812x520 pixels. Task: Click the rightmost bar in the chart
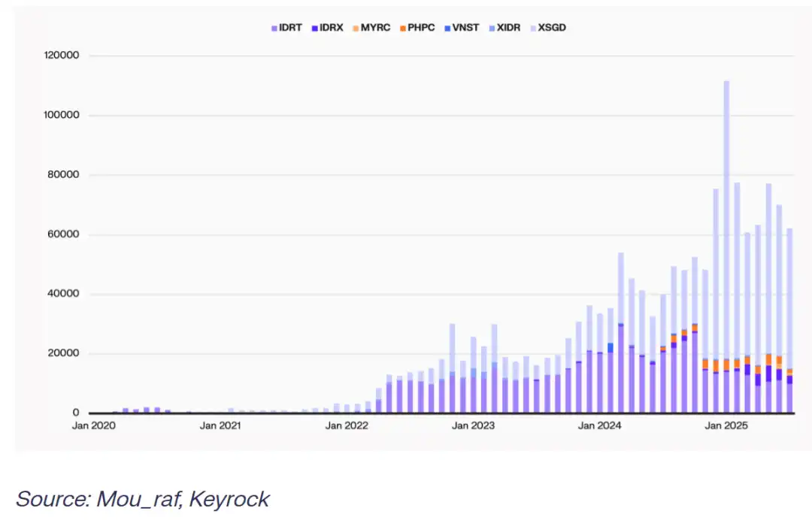789,323
